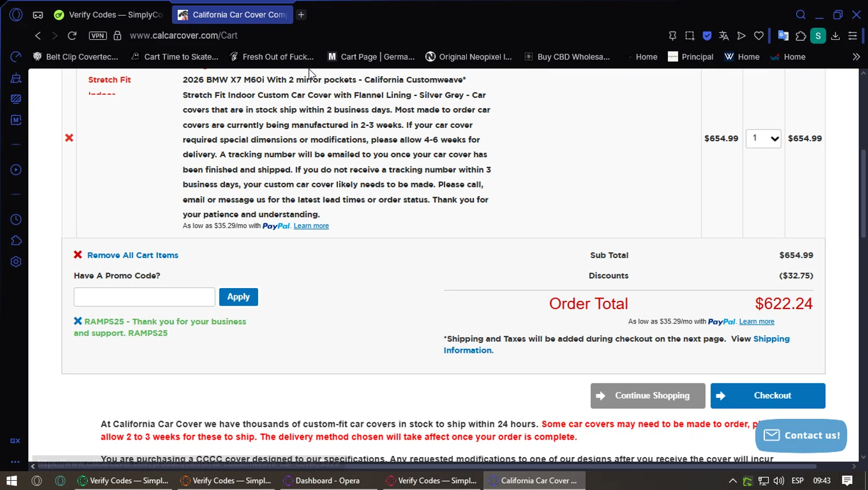Open the volume control in system tray
The image size is (868, 490).
(779, 481)
